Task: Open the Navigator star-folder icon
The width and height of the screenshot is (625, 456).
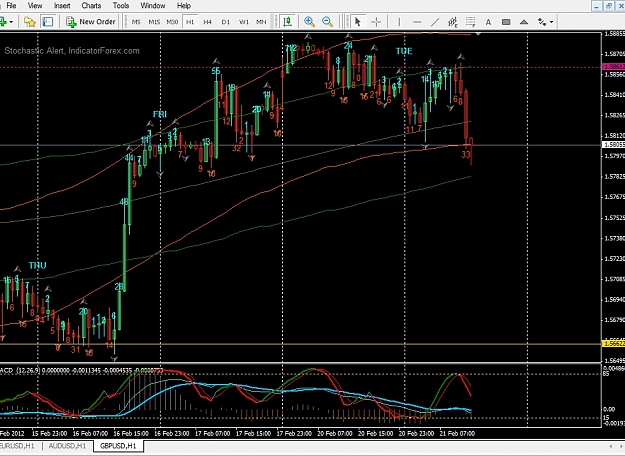Action: click(x=29, y=22)
